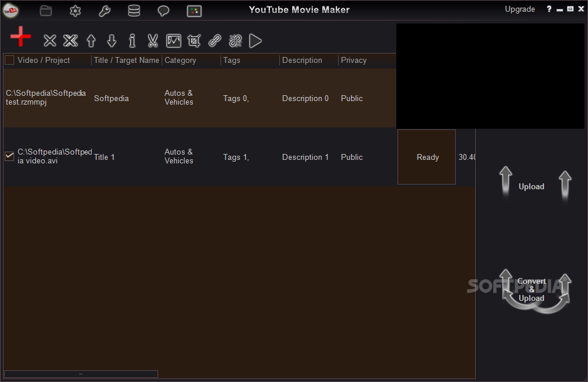Click the Description column header

302,60
